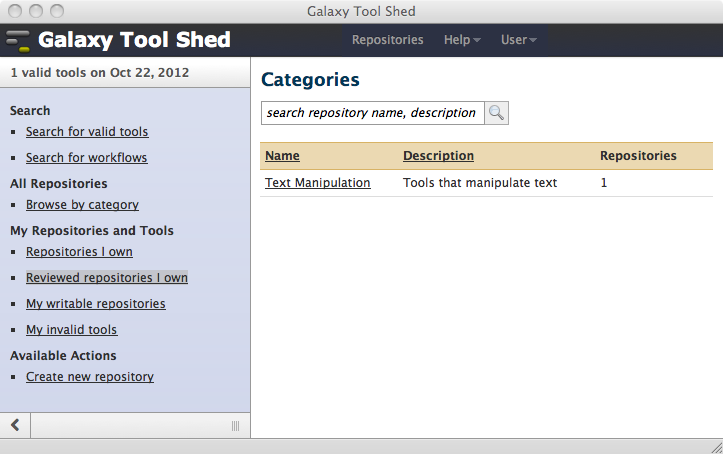Open the Text Manipulation category
This screenshot has width=723, height=454.
point(317,183)
